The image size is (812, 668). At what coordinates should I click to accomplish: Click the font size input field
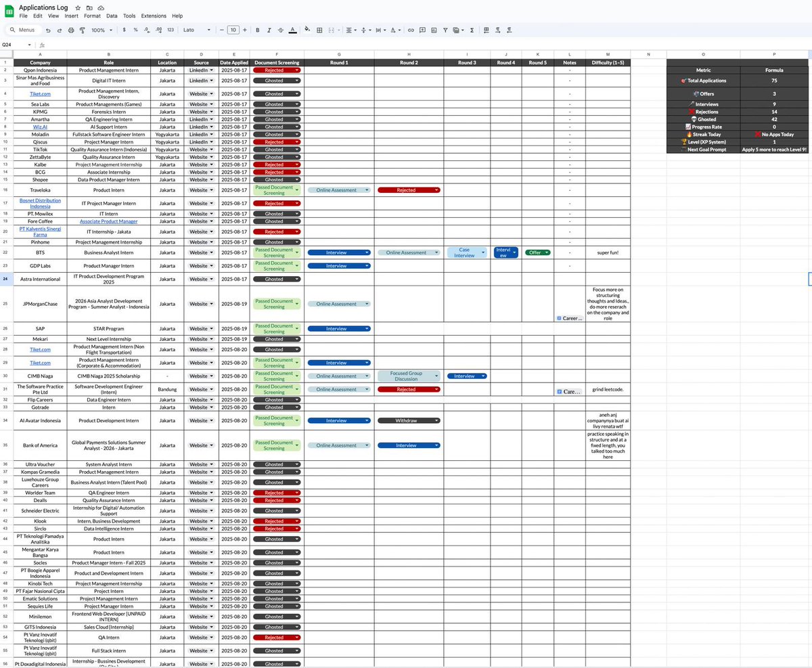pyautogui.click(x=233, y=30)
